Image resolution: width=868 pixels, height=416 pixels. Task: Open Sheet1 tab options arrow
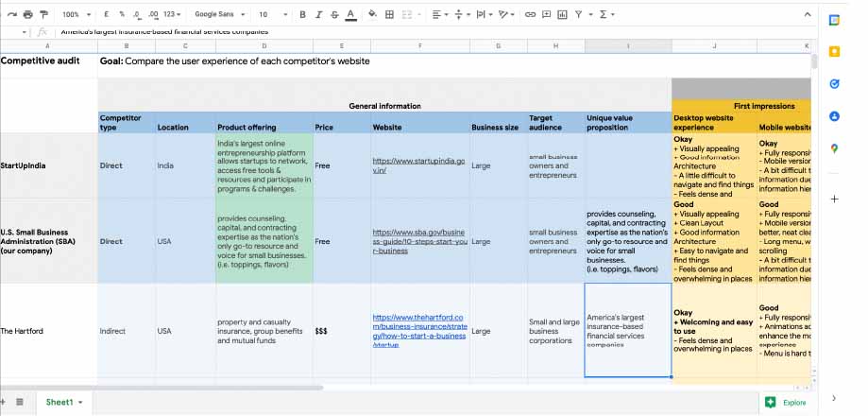80,403
